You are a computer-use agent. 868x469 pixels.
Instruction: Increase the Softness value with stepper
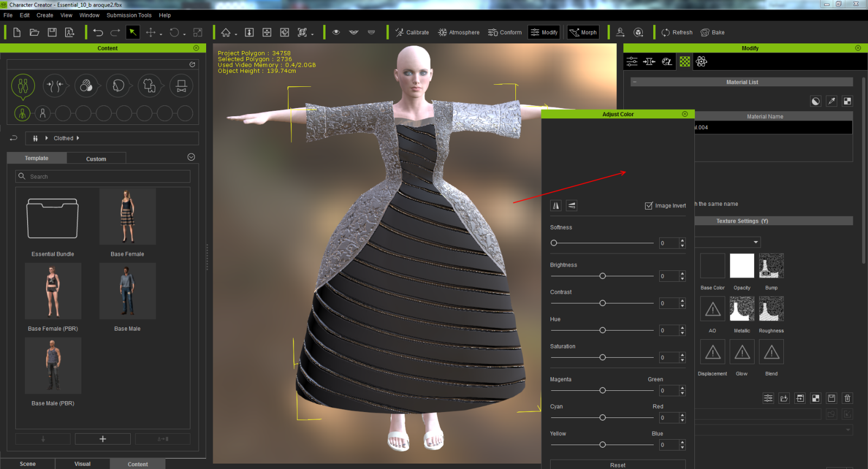tap(682, 240)
